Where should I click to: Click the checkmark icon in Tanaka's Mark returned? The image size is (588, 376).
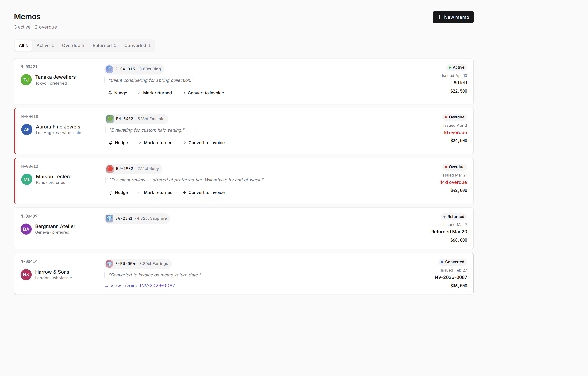[139, 93]
